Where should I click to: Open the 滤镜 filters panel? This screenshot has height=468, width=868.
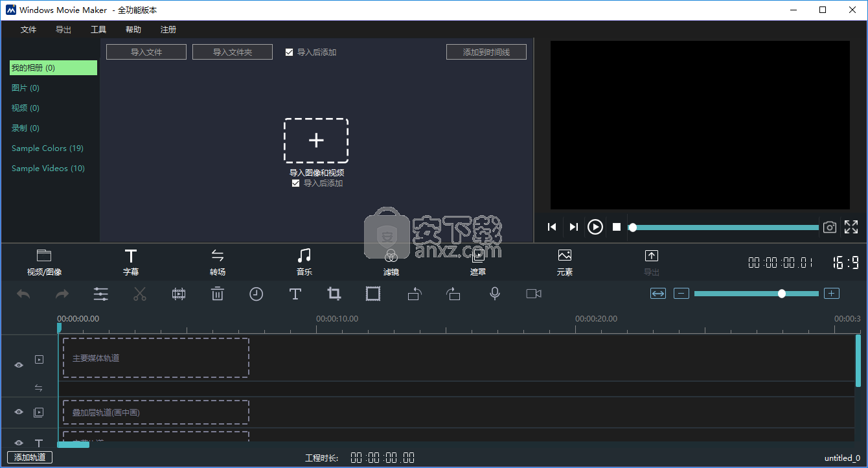pyautogui.click(x=391, y=263)
